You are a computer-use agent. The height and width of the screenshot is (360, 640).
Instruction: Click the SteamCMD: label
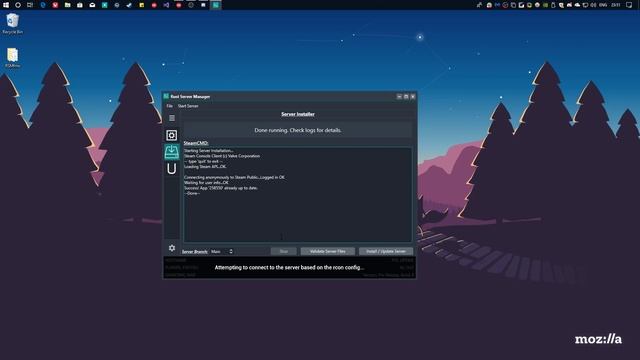coord(196,143)
